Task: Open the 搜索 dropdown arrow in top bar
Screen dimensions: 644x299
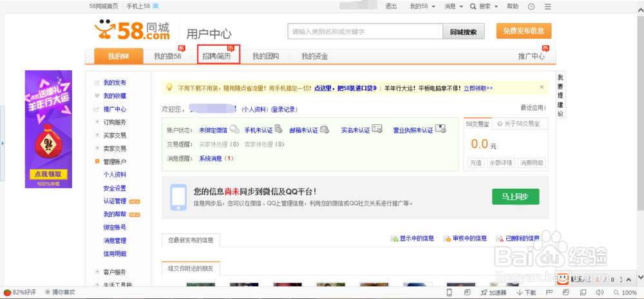Action: coord(496,7)
